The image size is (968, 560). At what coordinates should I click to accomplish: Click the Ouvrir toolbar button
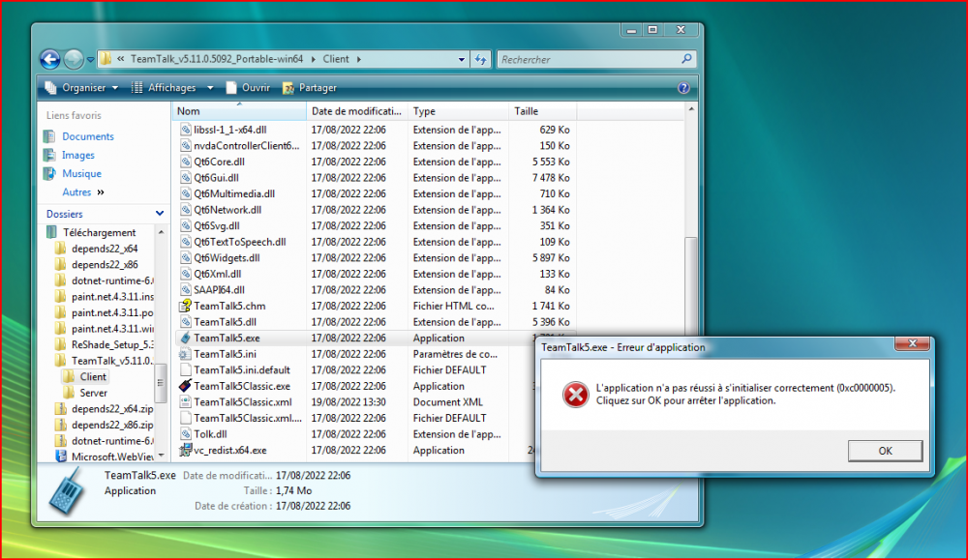pyautogui.click(x=248, y=88)
